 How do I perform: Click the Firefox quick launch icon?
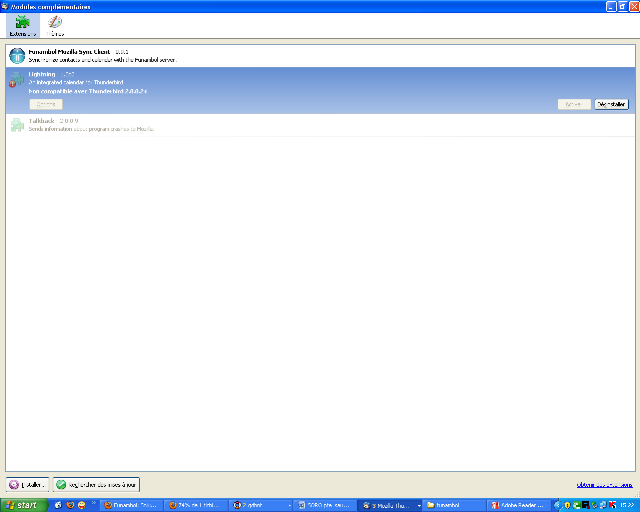70,505
